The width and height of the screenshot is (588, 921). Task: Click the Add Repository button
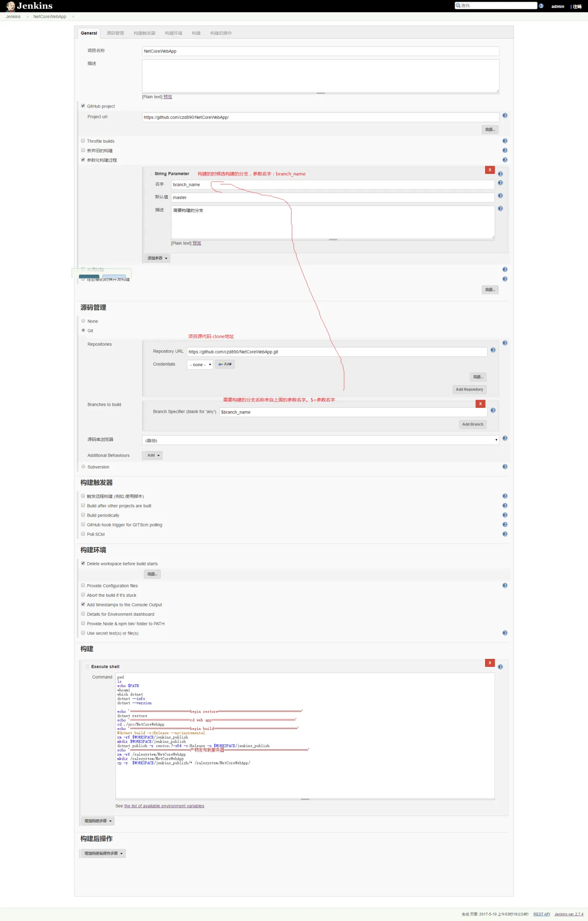coord(470,389)
